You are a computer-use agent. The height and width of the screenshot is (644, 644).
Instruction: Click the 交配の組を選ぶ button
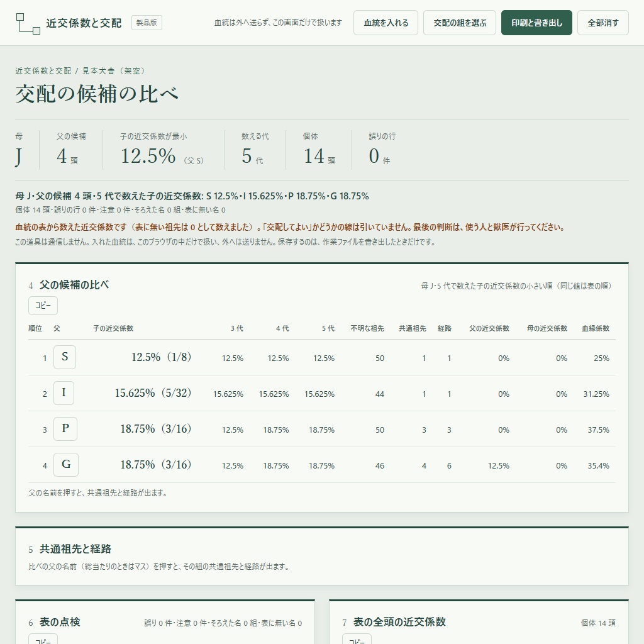(x=460, y=23)
